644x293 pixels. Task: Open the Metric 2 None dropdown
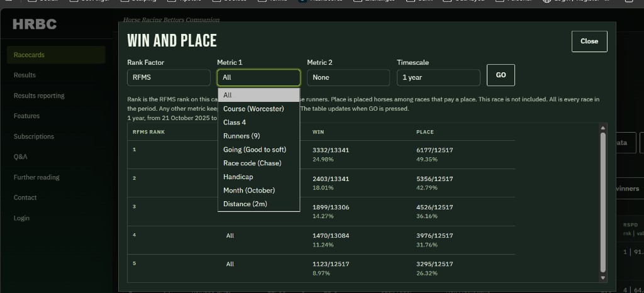[x=348, y=77]
